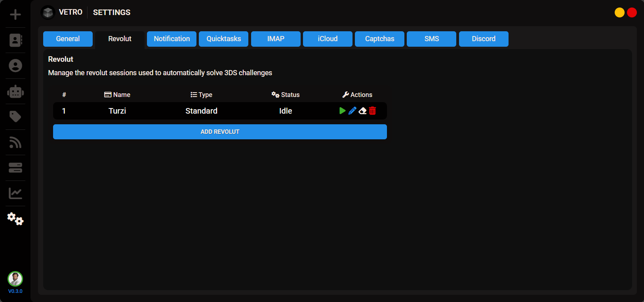Delete the Turzi session with trash icon

point(372,111)
